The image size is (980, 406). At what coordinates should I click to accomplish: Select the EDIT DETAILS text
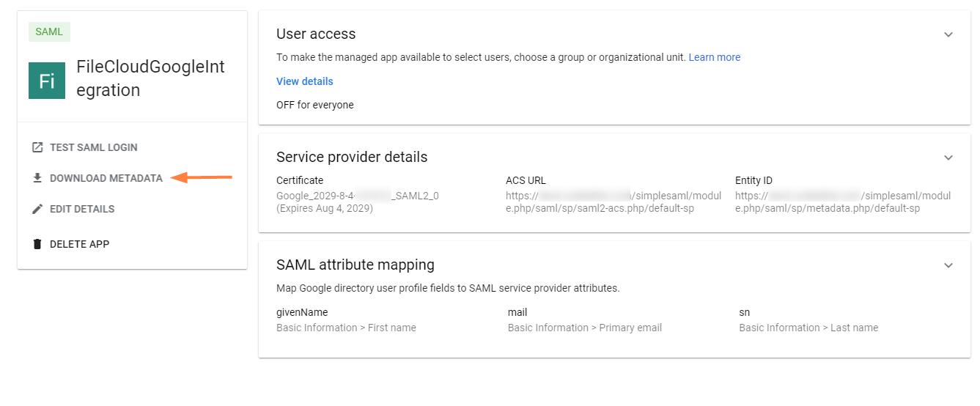(x=82, y=209)
